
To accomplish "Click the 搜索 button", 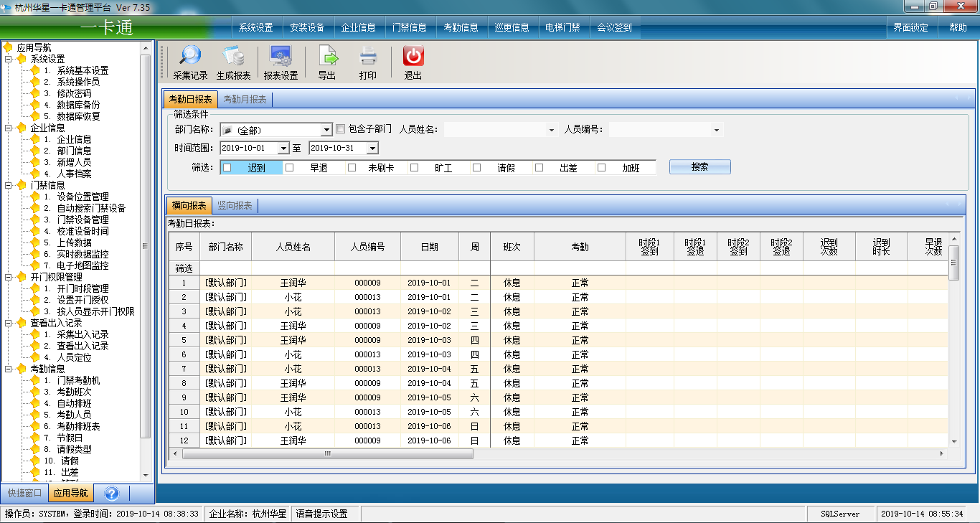I will [x=700, y=166].
